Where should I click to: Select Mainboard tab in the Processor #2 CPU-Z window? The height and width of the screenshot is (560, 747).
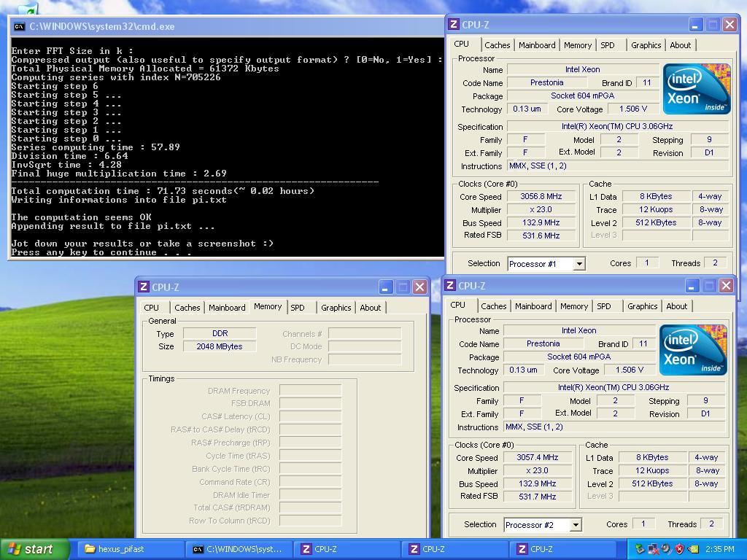coord(533,306)
